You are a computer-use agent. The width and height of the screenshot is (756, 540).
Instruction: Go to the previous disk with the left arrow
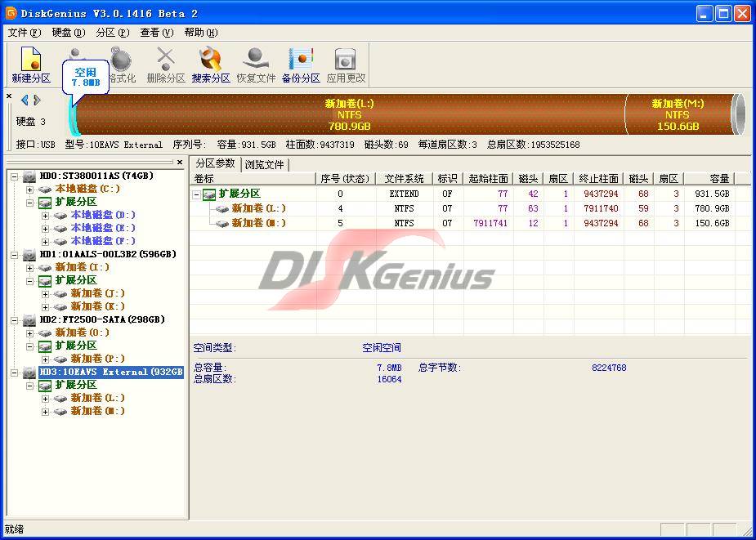25,100
